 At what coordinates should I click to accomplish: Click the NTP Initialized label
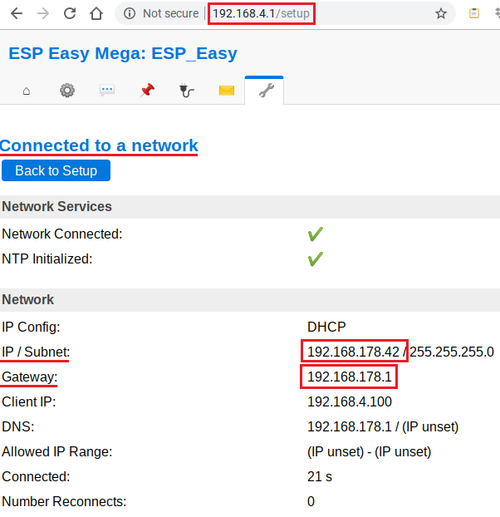47,259
